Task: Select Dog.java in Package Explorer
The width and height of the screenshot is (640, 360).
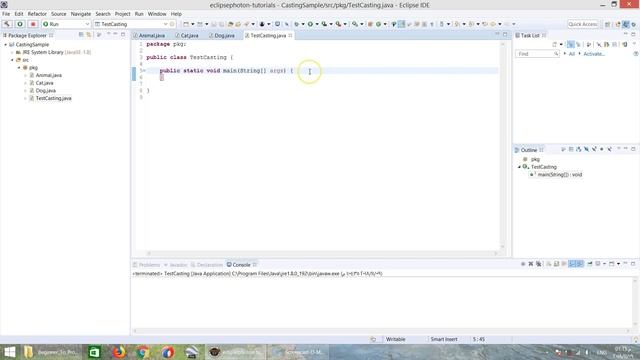Action: [46, 91]
